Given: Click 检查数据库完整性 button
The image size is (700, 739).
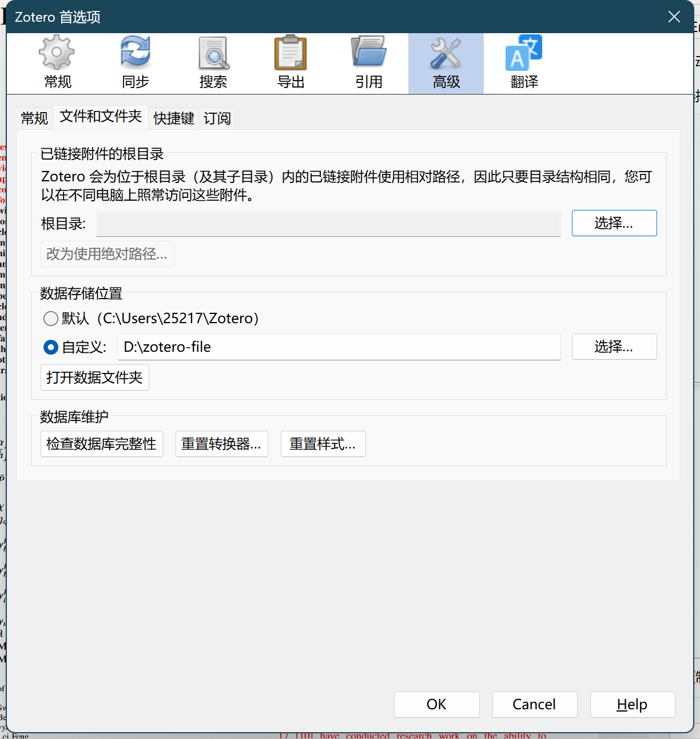Looking at the screenshot, I should 101,444.
